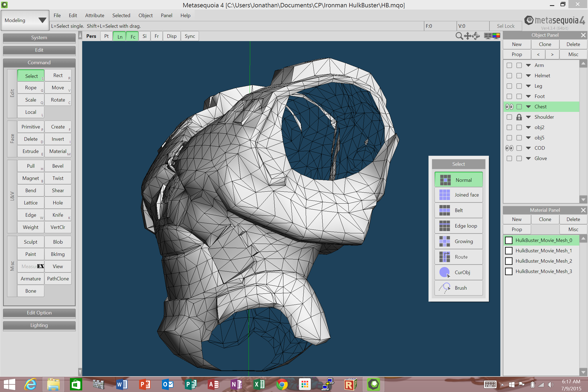Click Object Panel scrollbar down arrow
Image resolution: width=588 pixels, height=392 pixels.
[583, 200]
